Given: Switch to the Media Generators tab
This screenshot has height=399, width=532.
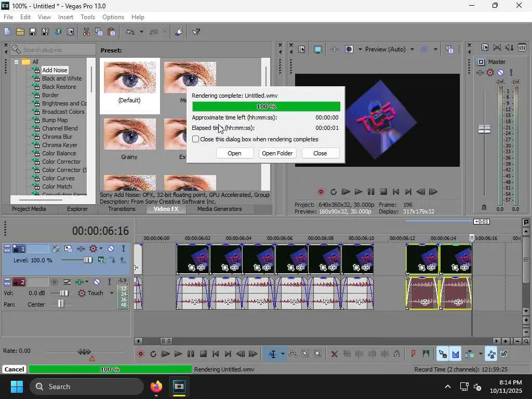Looking at the screenshot, I should (x=220, y=209).
